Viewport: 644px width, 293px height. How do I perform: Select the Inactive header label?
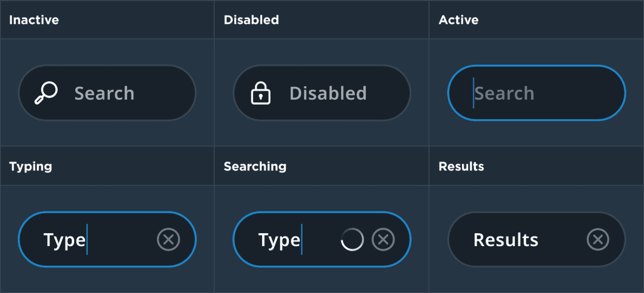[x=34, y=20]
